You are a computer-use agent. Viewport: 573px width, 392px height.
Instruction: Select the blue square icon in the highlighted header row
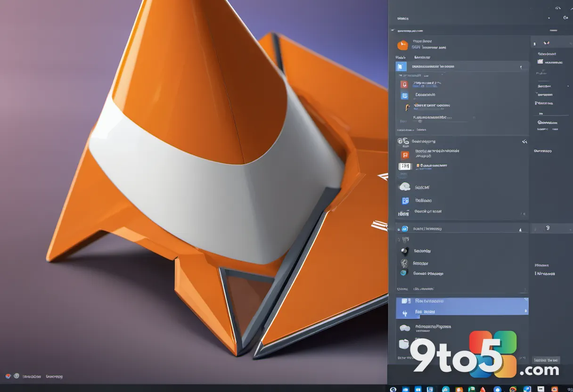(401, 66)
